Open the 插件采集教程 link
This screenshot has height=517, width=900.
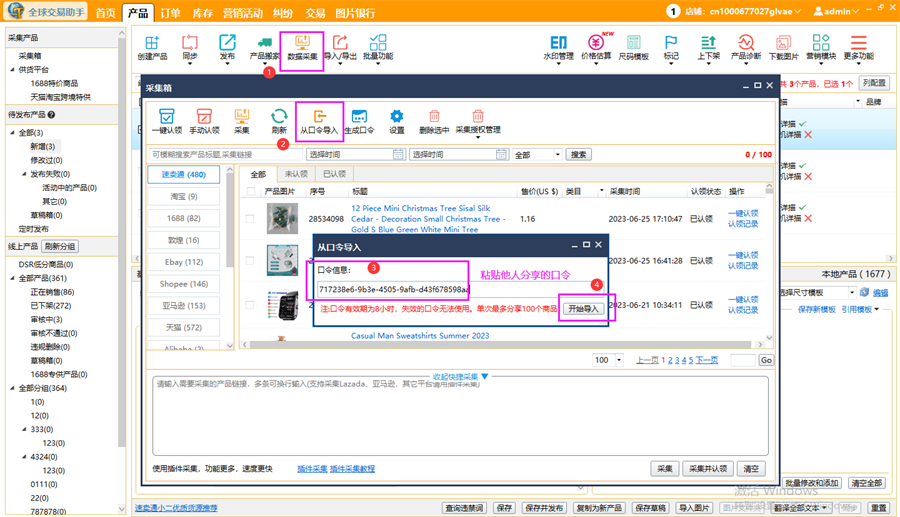(x=352, y=469)
